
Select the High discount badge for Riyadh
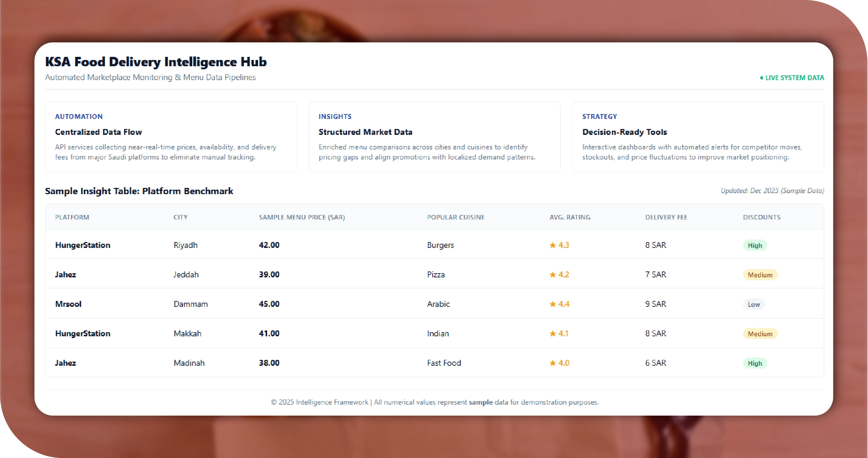point(755,245)
